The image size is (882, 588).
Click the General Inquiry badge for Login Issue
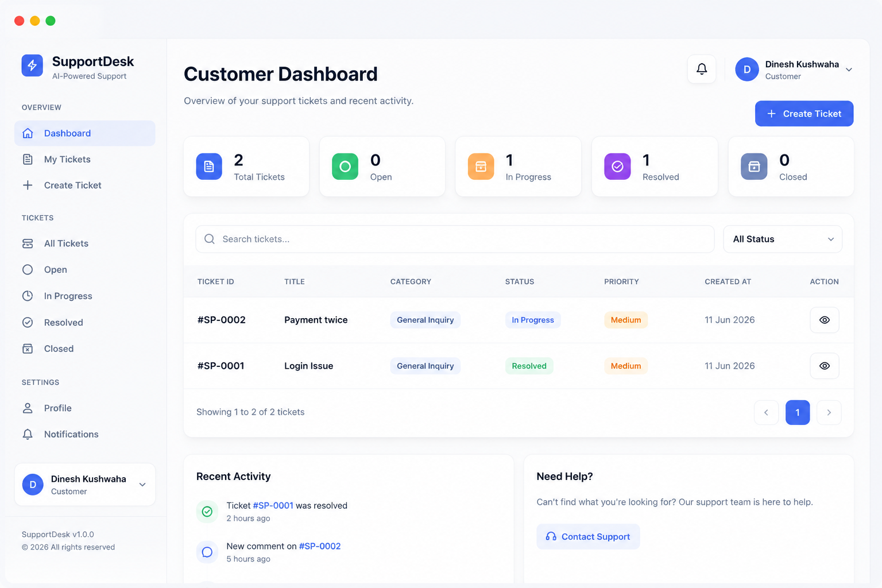click(425, 366)
